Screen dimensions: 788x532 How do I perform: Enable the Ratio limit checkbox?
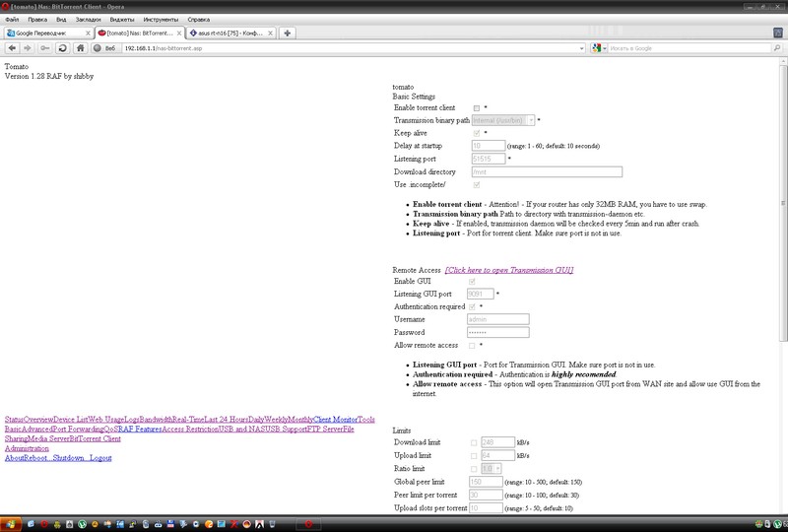(474, 469)
